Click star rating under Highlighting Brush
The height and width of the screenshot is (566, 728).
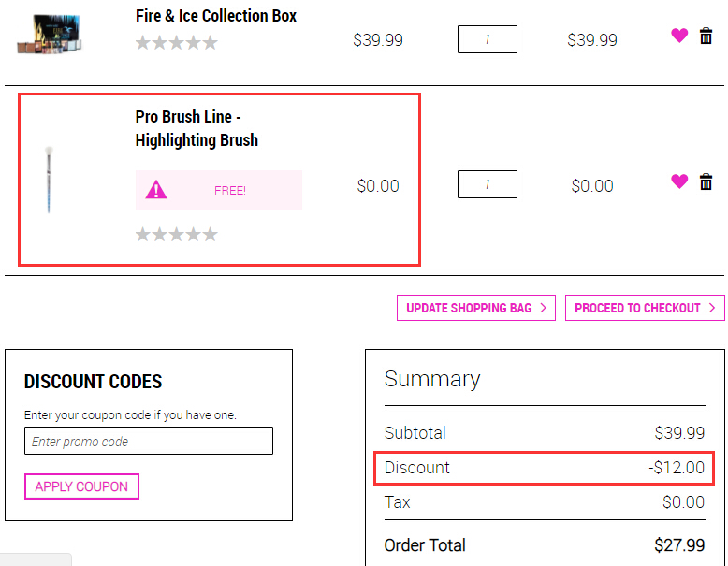tap(177, 234)
